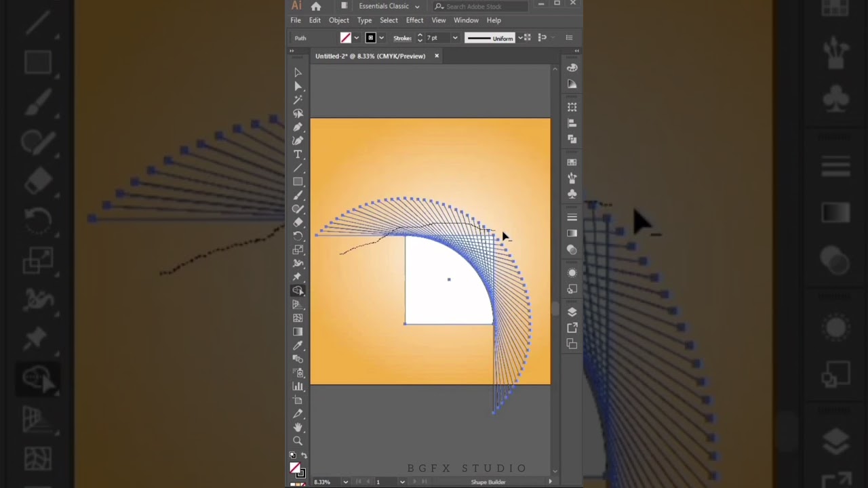
Task: Open the 7 pt stroke weight dropdown
Action: (x=455, y=38)
